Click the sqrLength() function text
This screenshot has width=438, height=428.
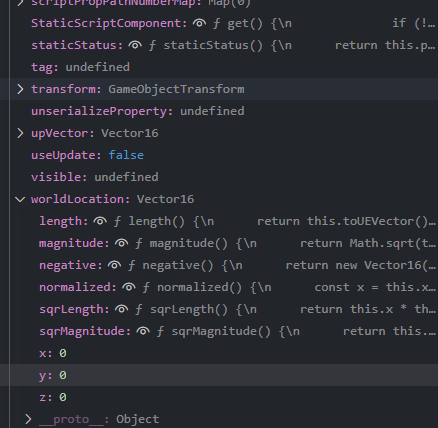coord(189,309)
